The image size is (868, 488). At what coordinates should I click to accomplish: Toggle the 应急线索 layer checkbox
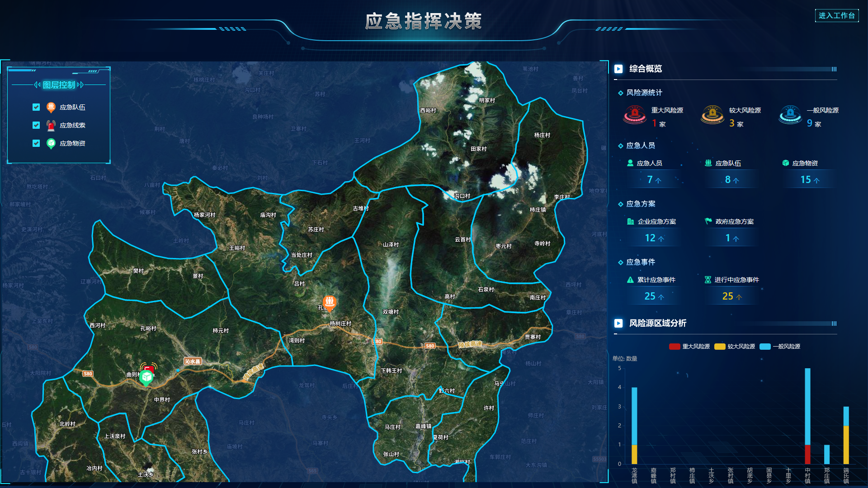[x=36, y=125]
